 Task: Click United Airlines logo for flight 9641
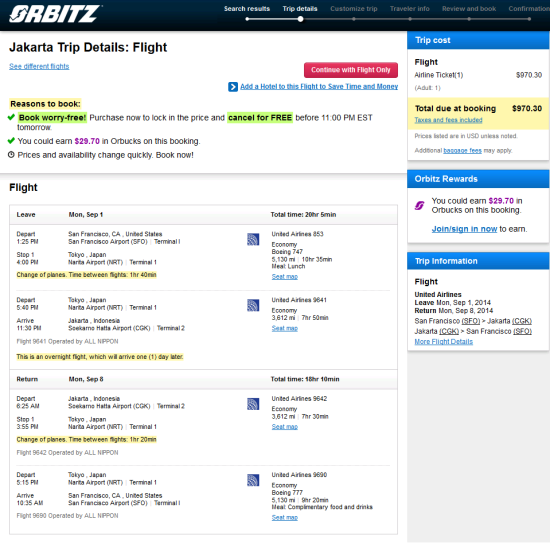[x=253, y=305]
